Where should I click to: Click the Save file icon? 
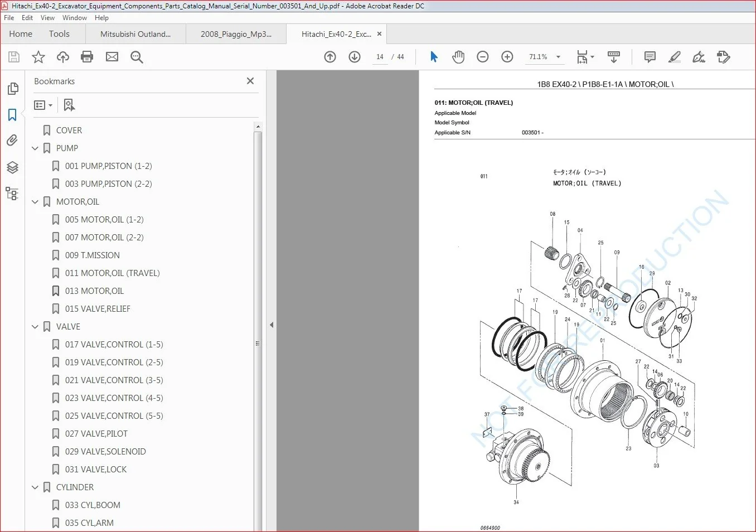(x=14, y=57)
